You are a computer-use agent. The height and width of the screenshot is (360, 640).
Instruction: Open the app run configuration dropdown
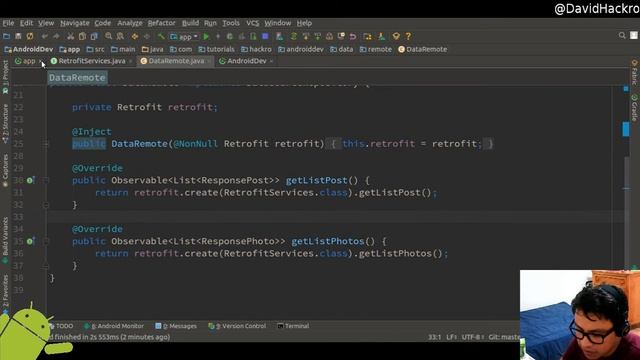184,37
